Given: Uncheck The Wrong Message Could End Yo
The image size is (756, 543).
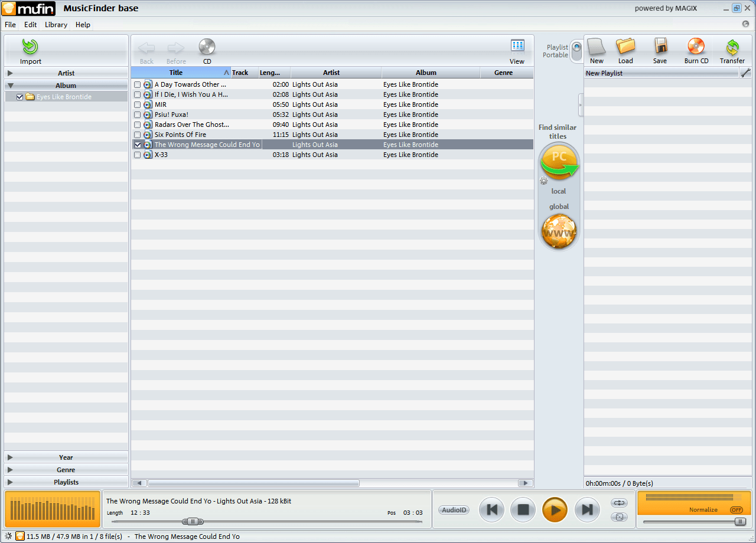Looking at the screenshot, I should (138, 145).
